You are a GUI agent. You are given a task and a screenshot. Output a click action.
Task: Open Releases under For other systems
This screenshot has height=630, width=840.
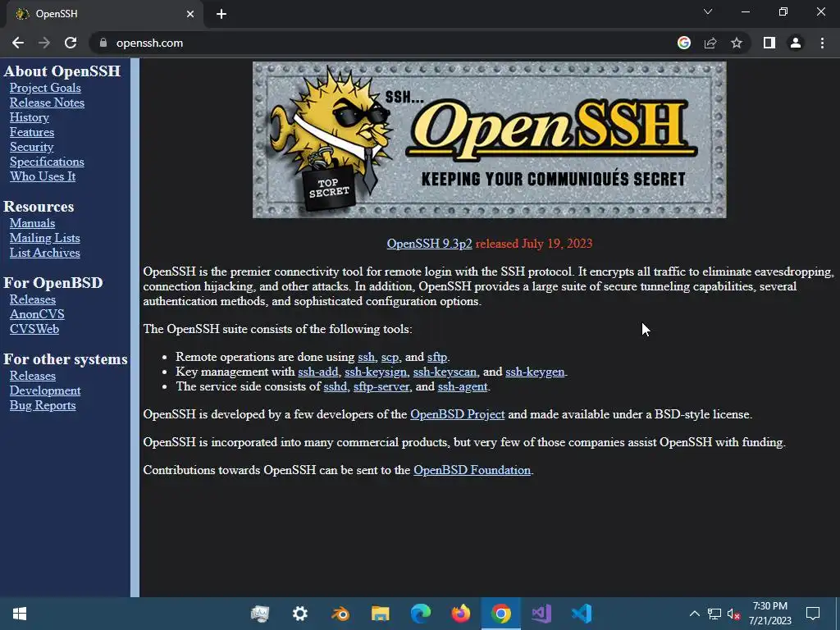pyautogui.click(x=32, y=376)
